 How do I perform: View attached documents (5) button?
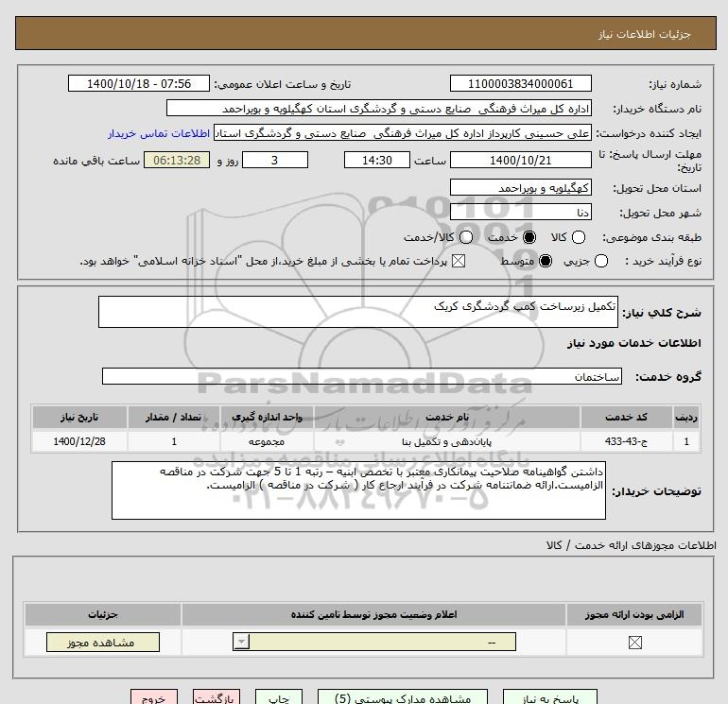(403, 697)
